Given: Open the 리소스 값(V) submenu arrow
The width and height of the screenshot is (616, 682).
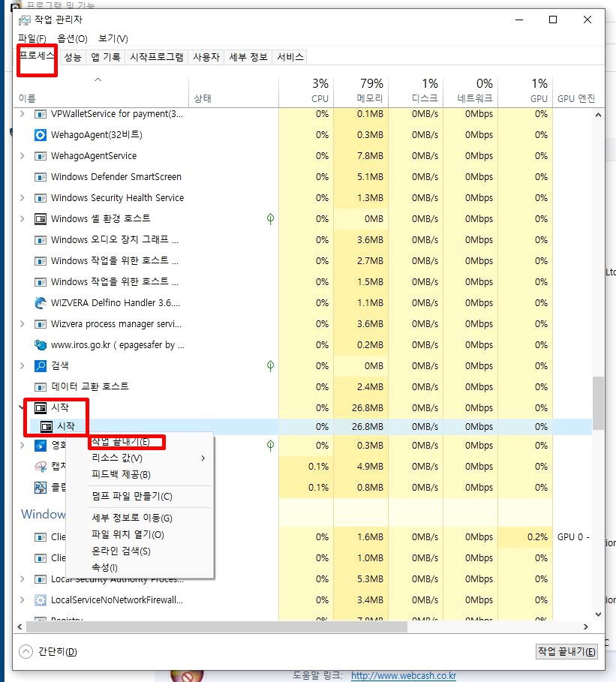Looking at the screenshot, I should click(x=203, y=458).
